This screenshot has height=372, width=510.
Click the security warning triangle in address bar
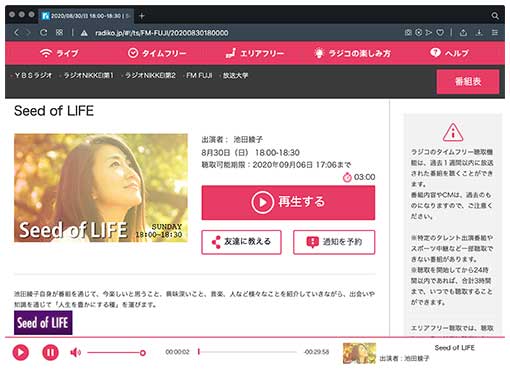(84, 33)
